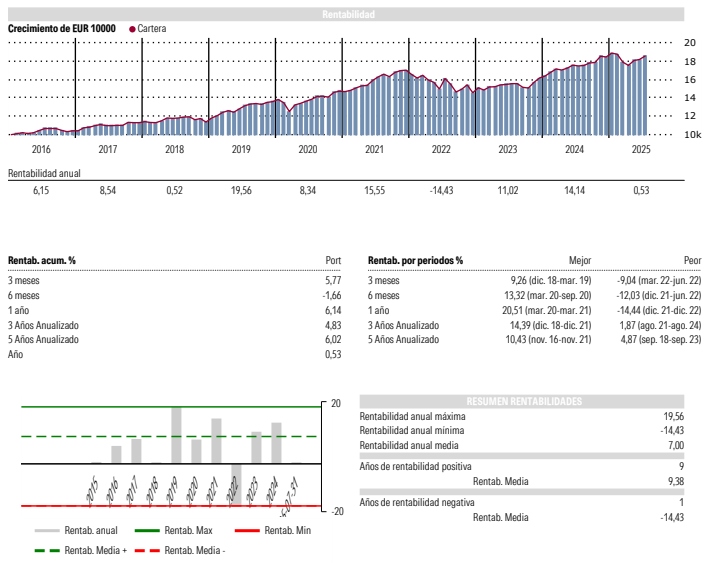717x564 pixels.
Task: Click the Port column header
Action: point(334,260)
